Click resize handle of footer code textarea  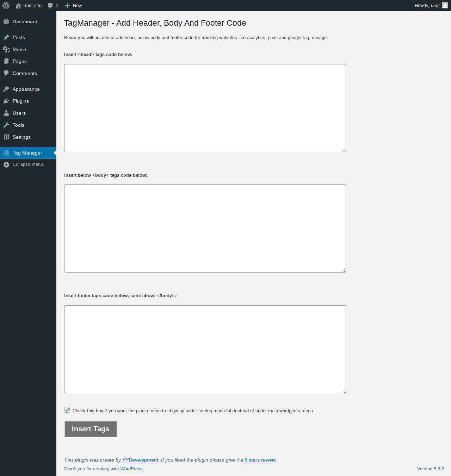coord(344,391)
